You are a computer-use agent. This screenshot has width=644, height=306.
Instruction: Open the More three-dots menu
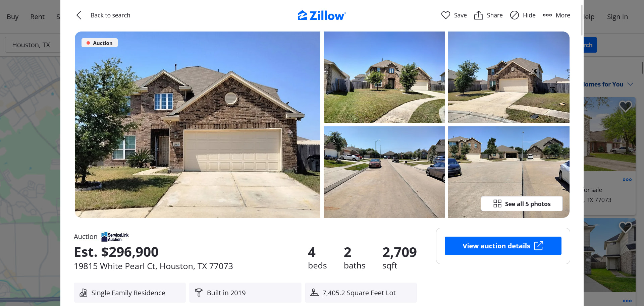tap(547, 15)
